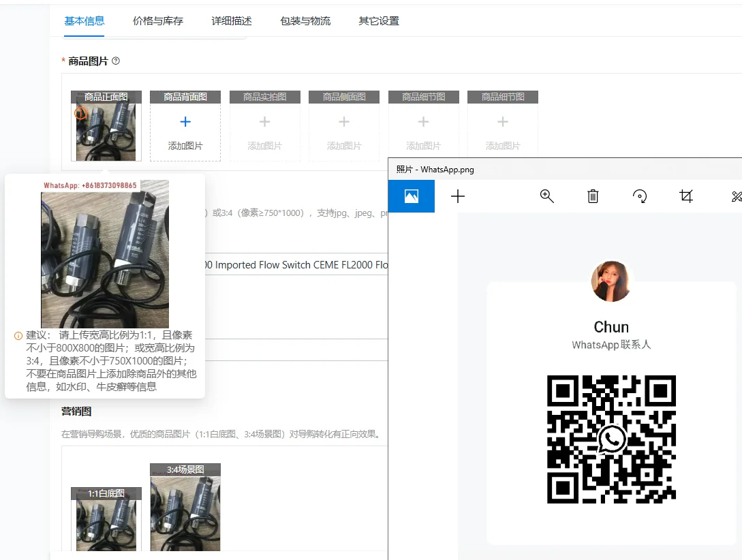The height and width of the screenshot is (560, 742).
Task: Rotate the image with the rotate icon
Action: [639, 196]
